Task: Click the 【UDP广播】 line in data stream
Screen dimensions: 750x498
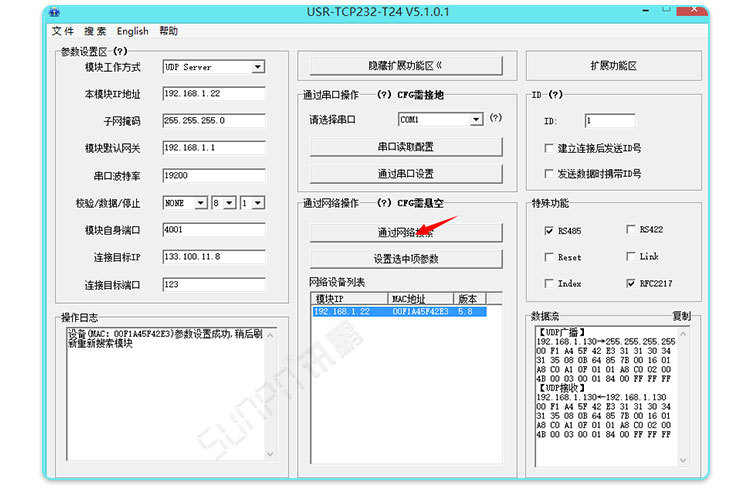Action: [562, 332]
